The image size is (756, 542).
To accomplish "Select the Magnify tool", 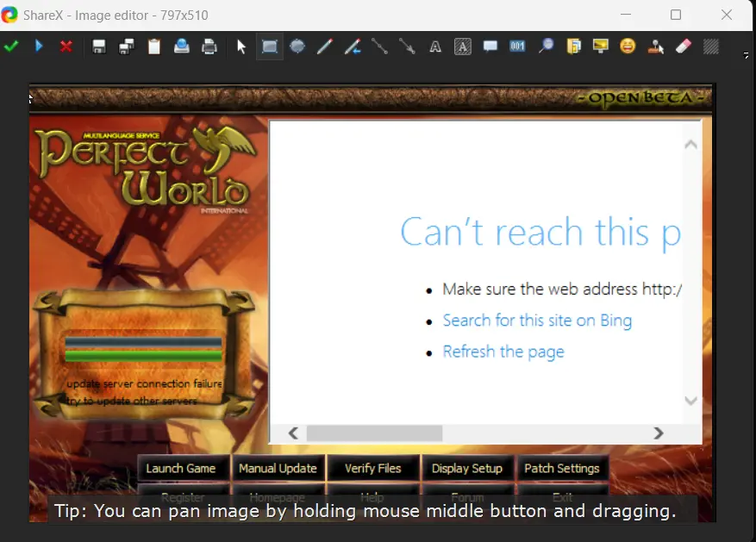I will click(546, 47).
